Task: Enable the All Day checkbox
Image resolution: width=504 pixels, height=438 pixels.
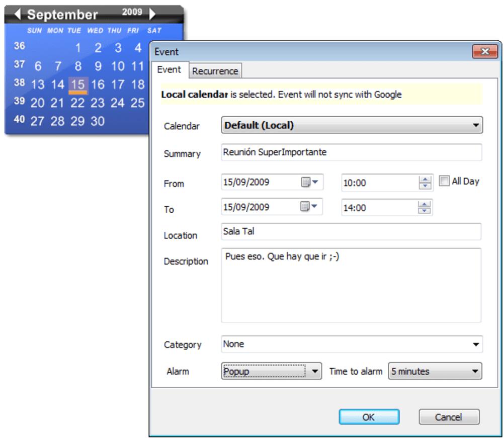Action: click(444, 182)
